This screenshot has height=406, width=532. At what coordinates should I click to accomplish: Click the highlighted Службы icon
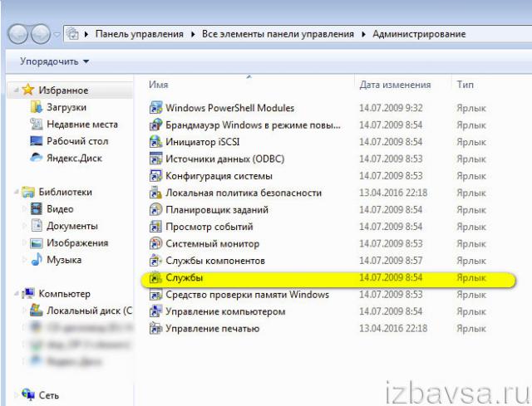coord(155,277)
